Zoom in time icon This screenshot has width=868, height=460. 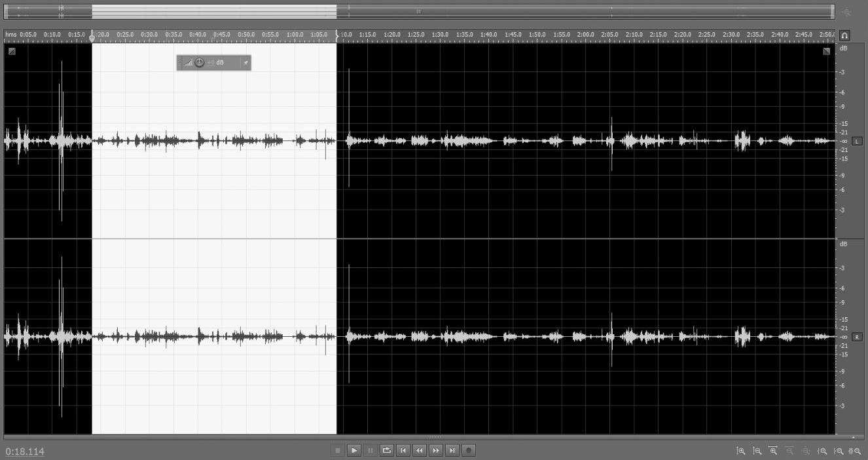coord(773,451)
